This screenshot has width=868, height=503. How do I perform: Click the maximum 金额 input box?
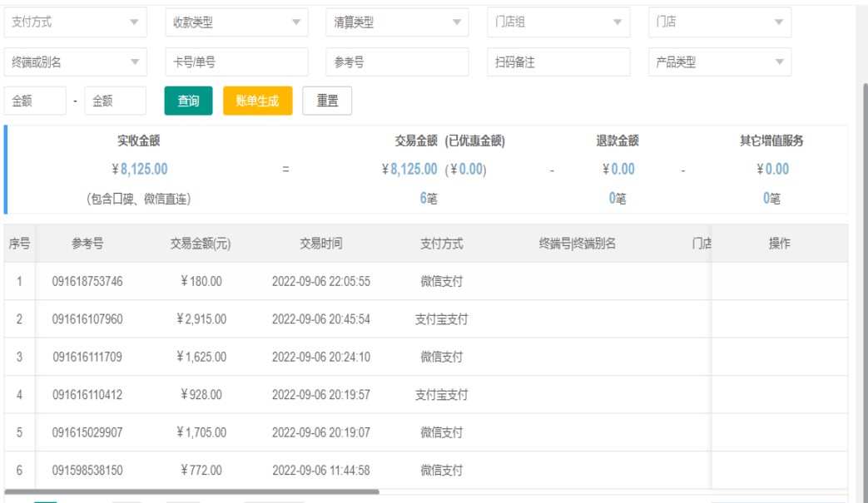click(x=115, y=101)
